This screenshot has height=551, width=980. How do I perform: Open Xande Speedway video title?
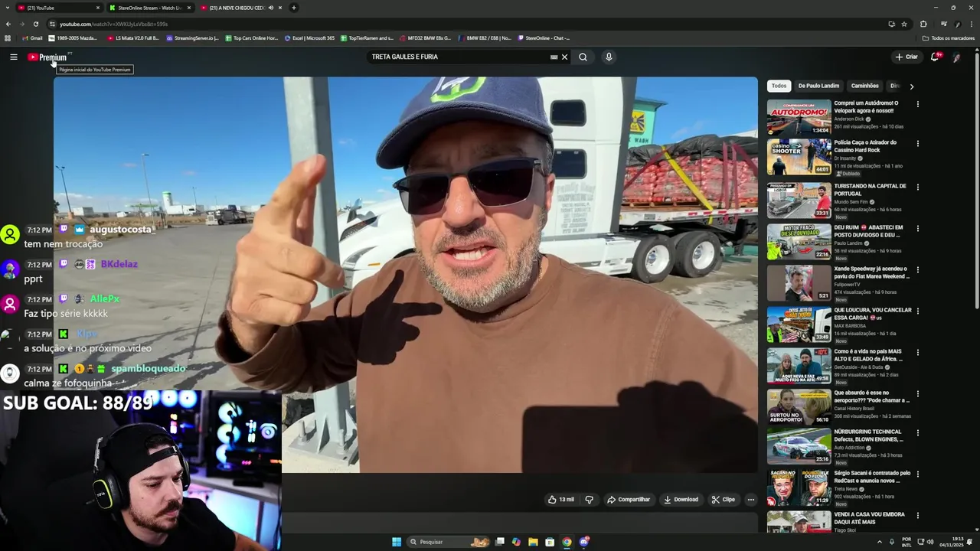[x=871, y=272]
